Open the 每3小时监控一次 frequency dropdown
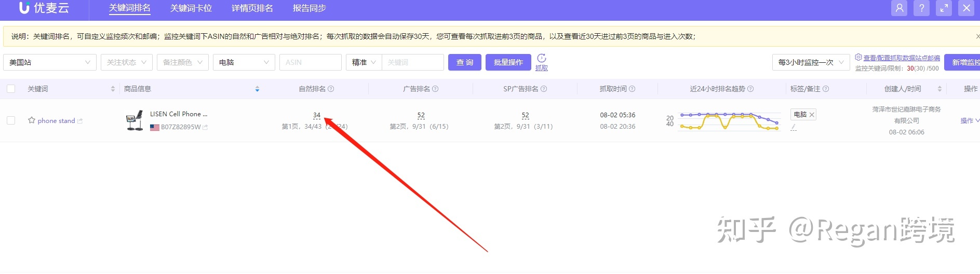This screenshot has height=274, width=980. tap(810, 62)
